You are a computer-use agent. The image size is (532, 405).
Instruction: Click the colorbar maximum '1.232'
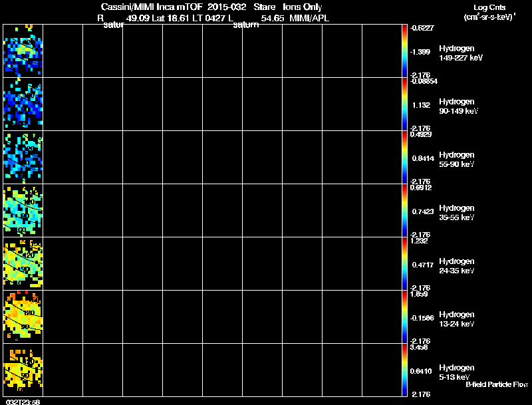pos(419,241)
